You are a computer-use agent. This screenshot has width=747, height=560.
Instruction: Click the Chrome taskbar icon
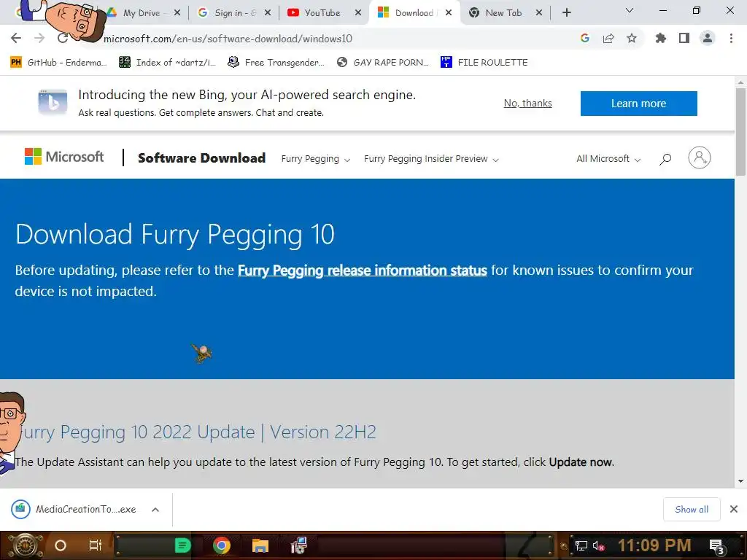(x=222, y=545)
